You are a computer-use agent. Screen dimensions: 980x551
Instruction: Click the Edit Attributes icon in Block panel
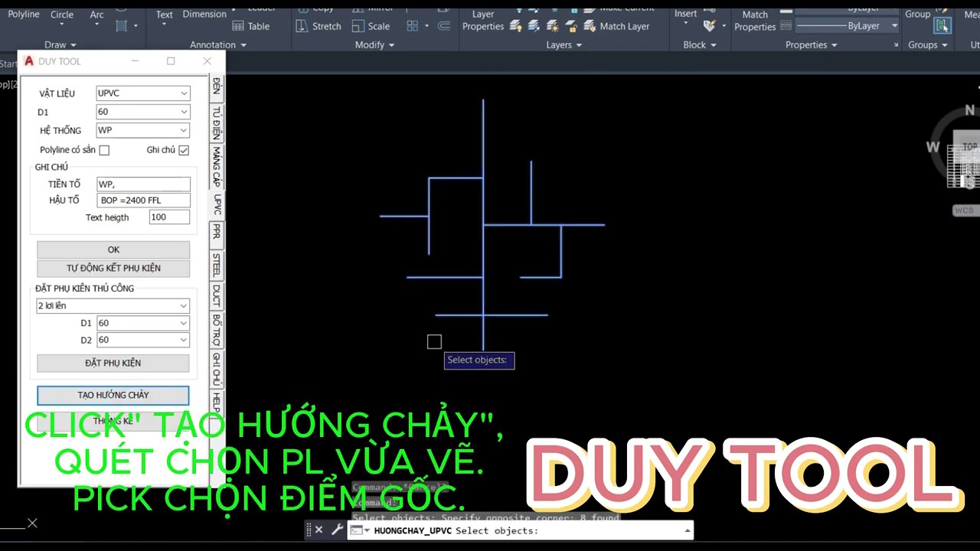pyautogui.click(x=709, y=26)
